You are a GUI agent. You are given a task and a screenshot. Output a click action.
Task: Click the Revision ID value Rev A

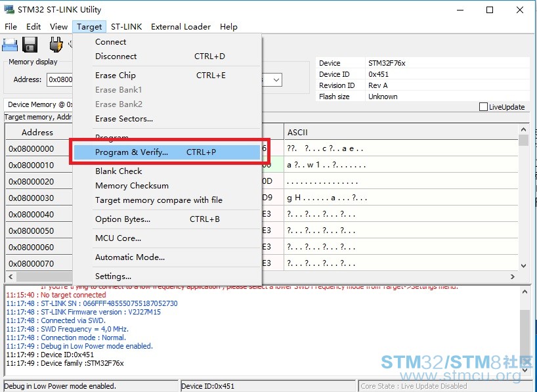[x=377, y=85]
